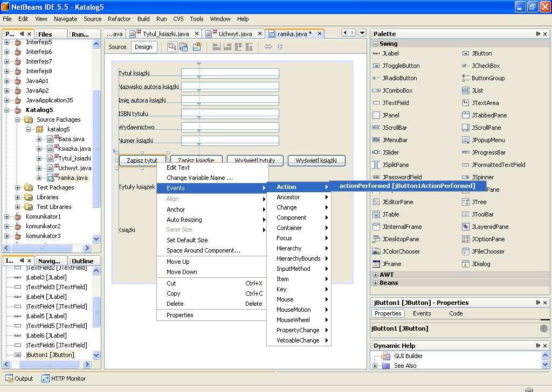The height and width of the screenshot is (392, 552).
Task: Open the editor tabs dropdown list
Action: click(x=362, y=33)
